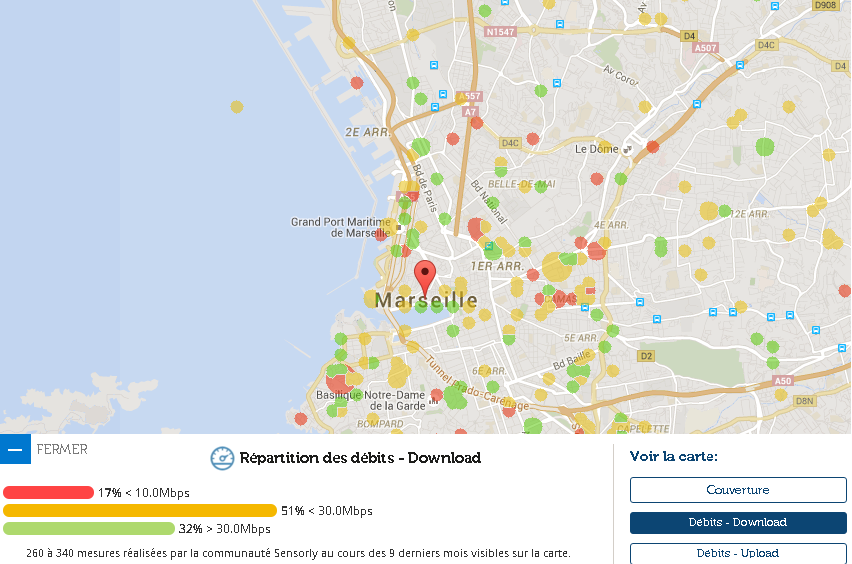Click the N1547 road shield
This screenshot has width=852, height=564.
(499, 33)
